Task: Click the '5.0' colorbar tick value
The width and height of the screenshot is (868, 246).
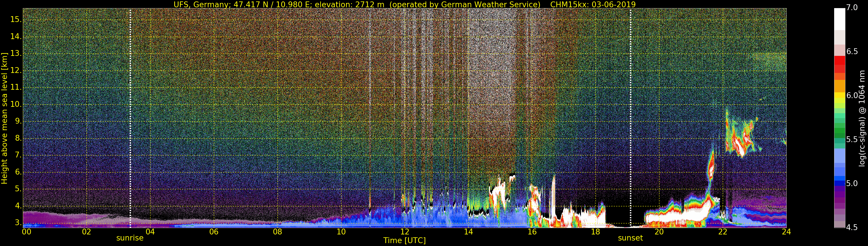Action: [x=852, y=184]
